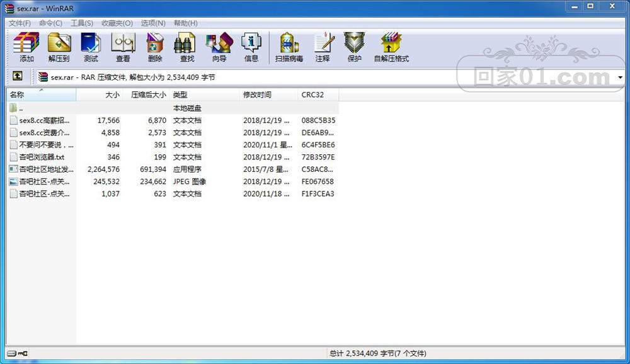
Task: Sort by the 名称 column header
Action: tap(41, 95)
